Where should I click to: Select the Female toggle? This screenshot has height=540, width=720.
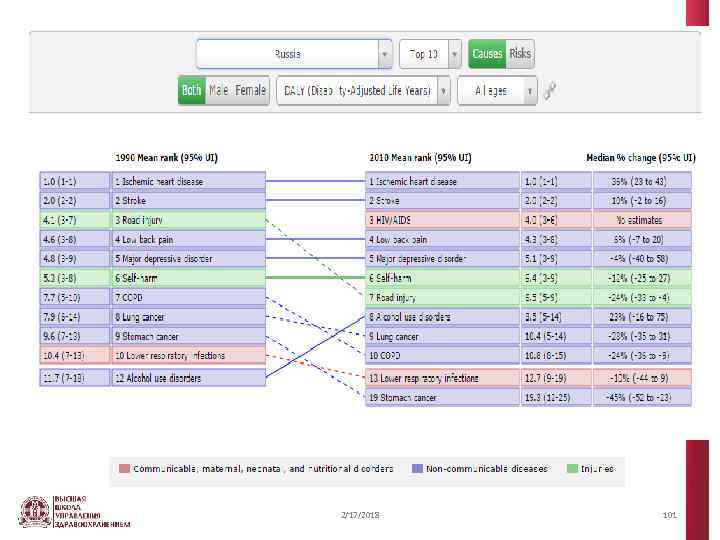pyautogui.click(x=250, y=90)
